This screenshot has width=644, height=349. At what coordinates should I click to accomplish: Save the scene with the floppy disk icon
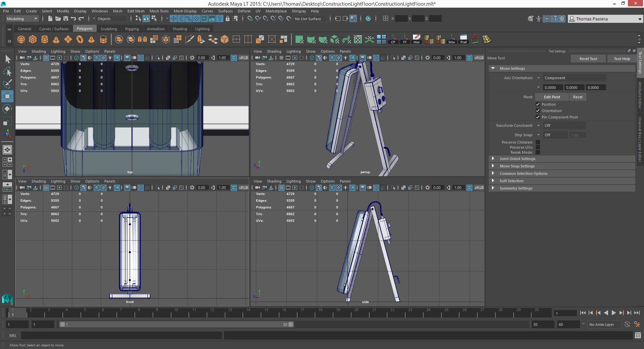pyautogui.click(x=66, y=19)
